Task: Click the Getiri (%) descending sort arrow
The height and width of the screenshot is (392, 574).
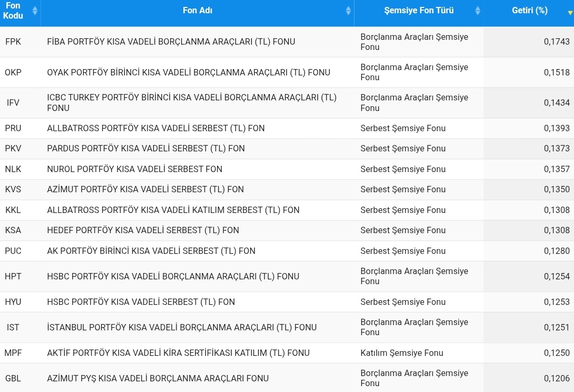Action: (570, 13)
